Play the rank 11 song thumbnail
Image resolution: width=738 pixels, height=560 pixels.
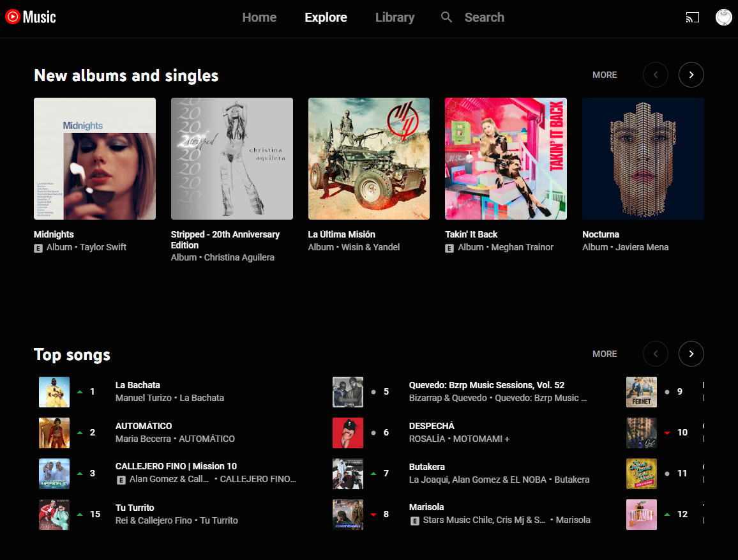click(x=642, y=474)
